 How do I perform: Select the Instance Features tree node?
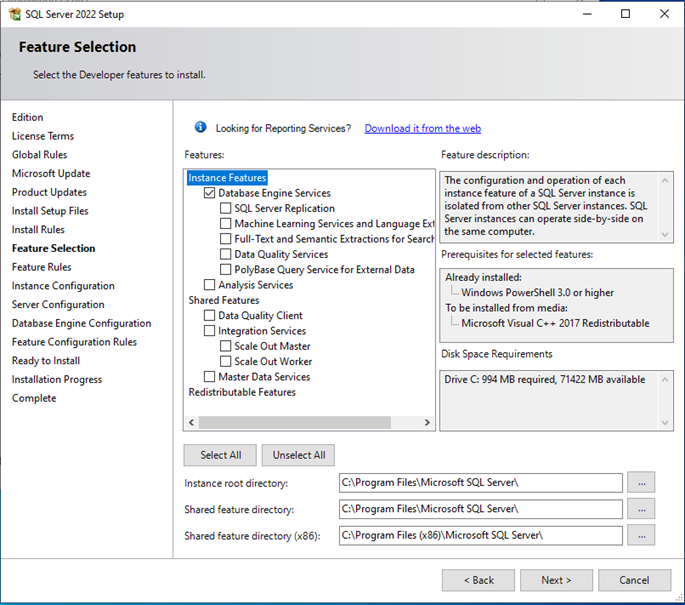tap(227, 178)
